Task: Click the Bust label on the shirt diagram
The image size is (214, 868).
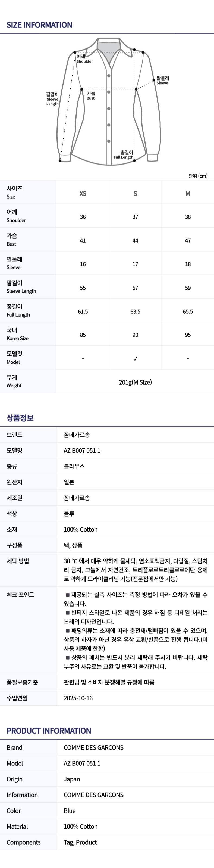Action: click(90, 95)
